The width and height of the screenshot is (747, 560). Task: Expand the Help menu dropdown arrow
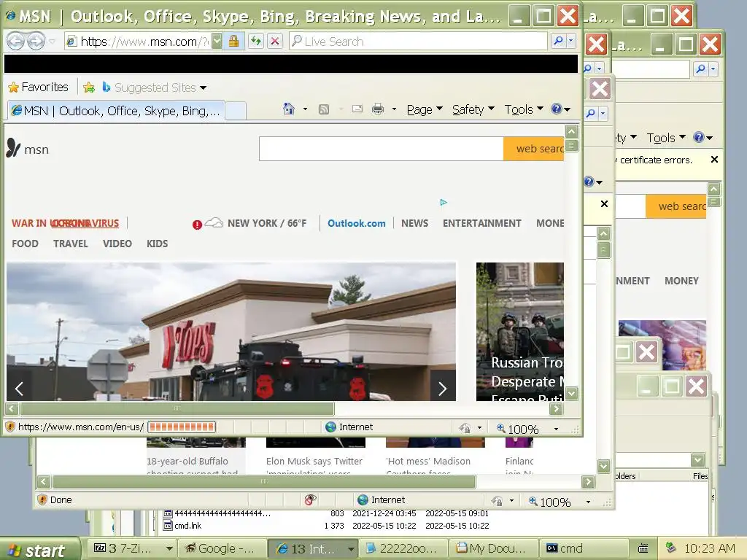[x=568, y=109]
